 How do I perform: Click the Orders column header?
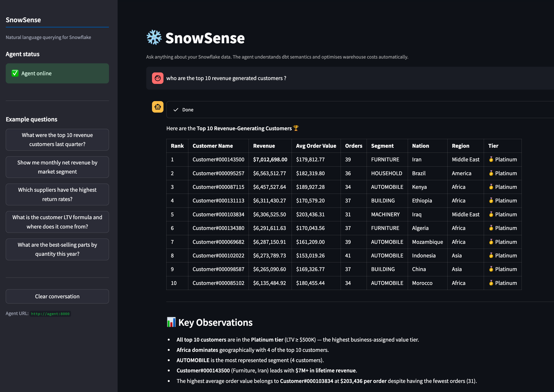coord(354,146)
